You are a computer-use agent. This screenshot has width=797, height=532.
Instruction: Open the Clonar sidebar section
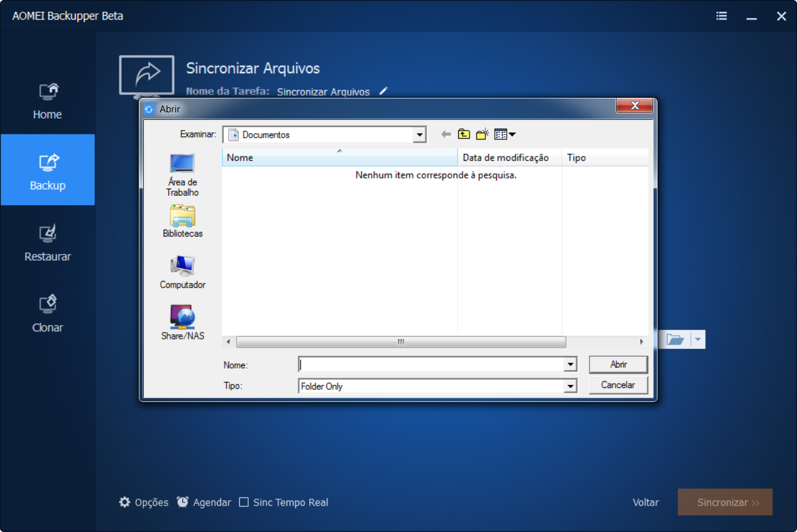[x=47, y=313]
